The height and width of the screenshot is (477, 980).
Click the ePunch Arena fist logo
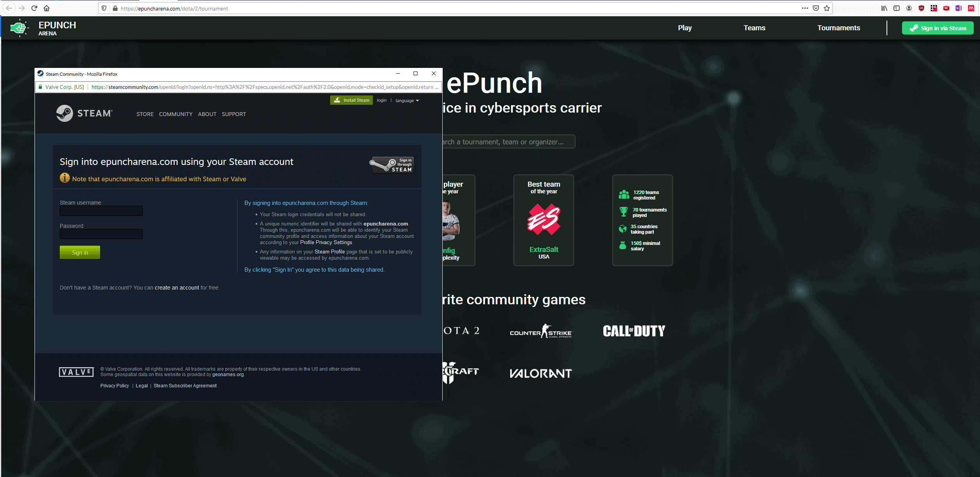click(x=19, y=28)
